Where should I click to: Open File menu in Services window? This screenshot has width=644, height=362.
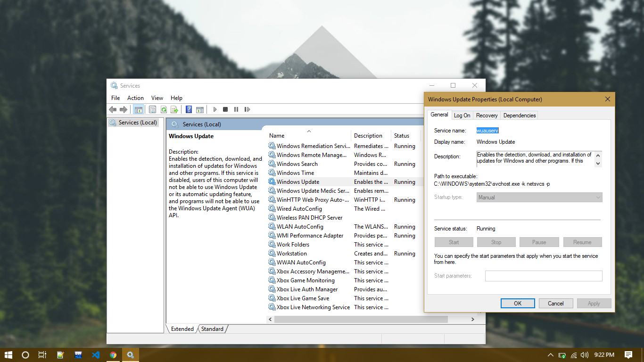pyautogui.click(x=116, y=98)
